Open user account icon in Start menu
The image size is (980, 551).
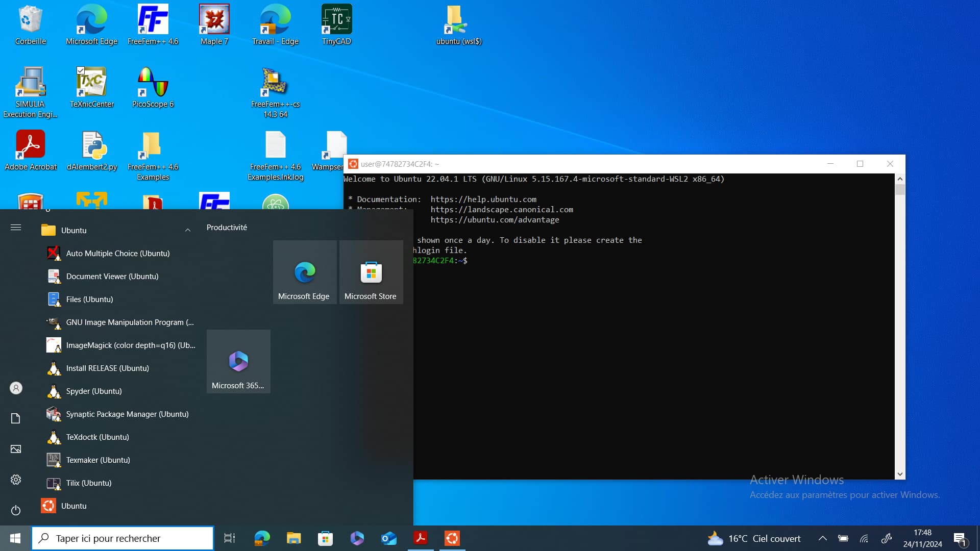(x=16, y=388)
